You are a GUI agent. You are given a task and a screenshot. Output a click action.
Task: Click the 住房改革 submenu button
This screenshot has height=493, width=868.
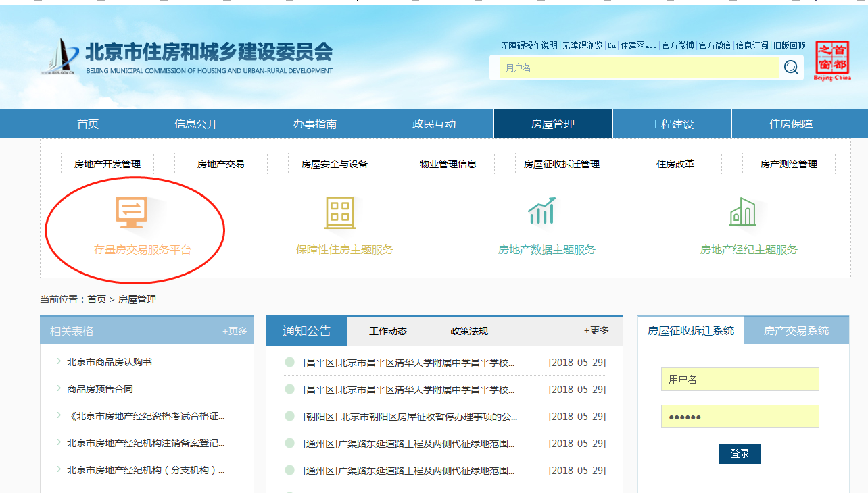tap(675, 163)
